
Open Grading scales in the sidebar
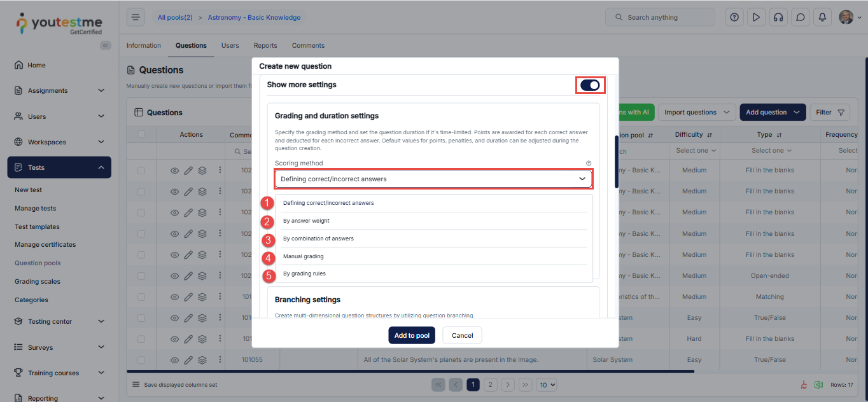(x=38, y=281)
